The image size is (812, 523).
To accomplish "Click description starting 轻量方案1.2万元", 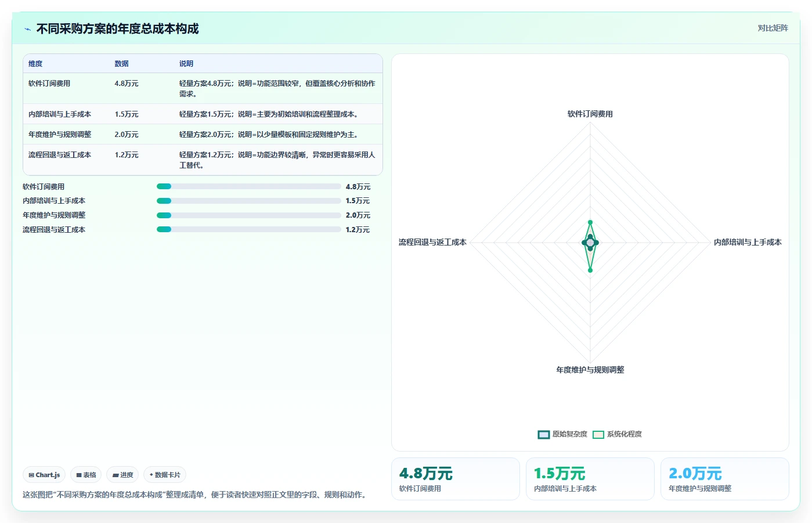I will click(x=277, y=160).
